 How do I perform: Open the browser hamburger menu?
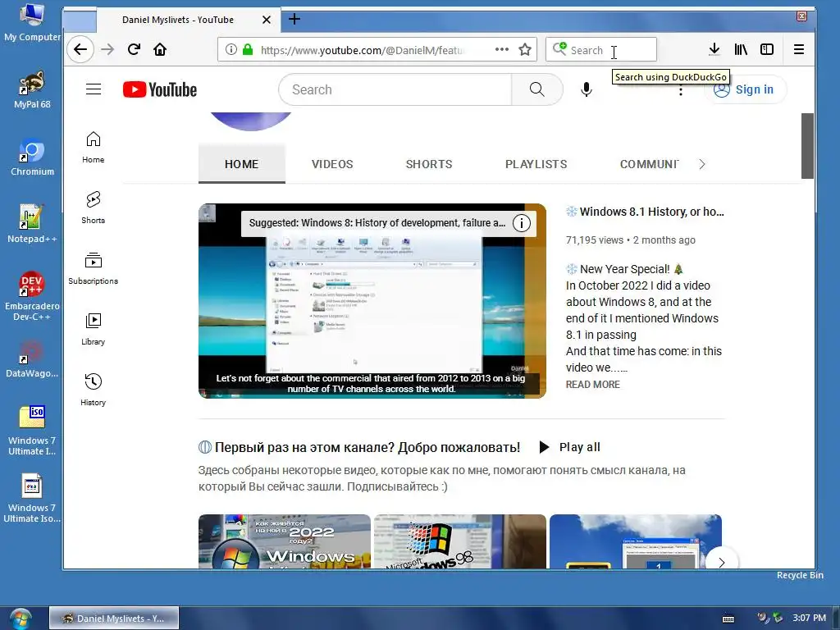click(799, 49)
